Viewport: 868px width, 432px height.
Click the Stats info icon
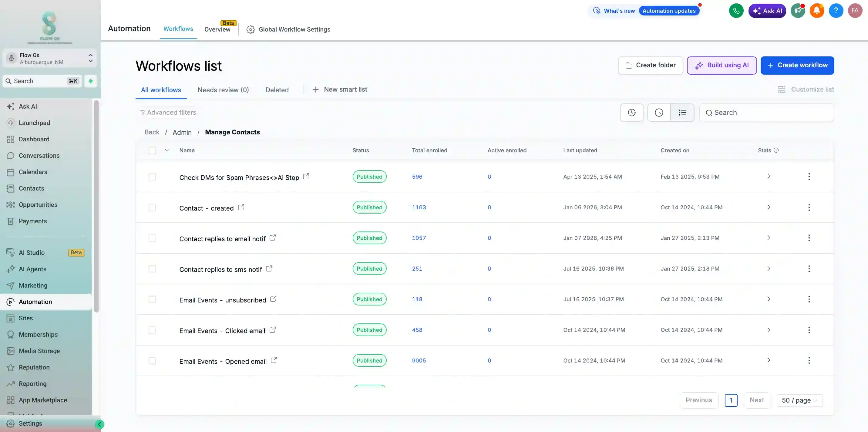(776, 150)
